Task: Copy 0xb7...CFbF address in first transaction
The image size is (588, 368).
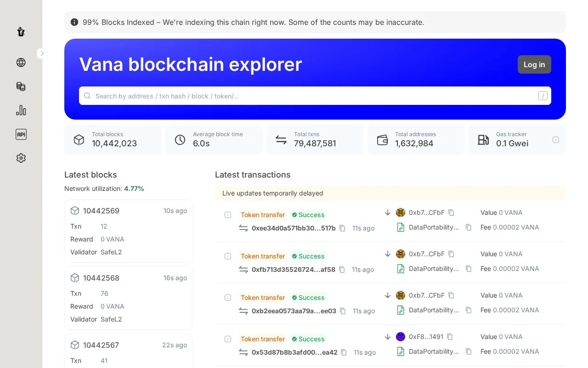Action: 451,213
